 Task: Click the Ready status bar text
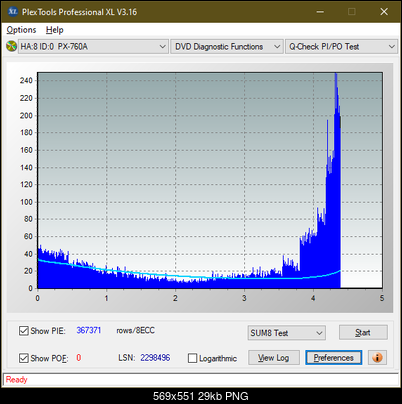click(x=16, y=380)
